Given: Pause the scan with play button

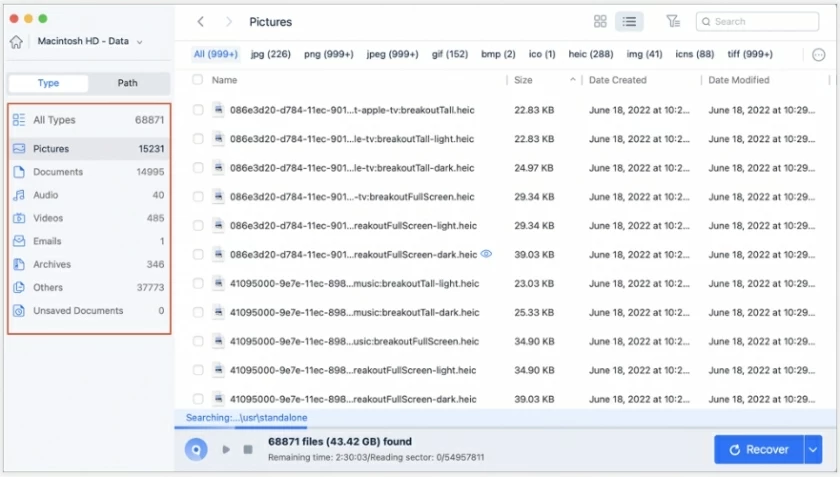Looking at the screenshot, I should point(226,449).
